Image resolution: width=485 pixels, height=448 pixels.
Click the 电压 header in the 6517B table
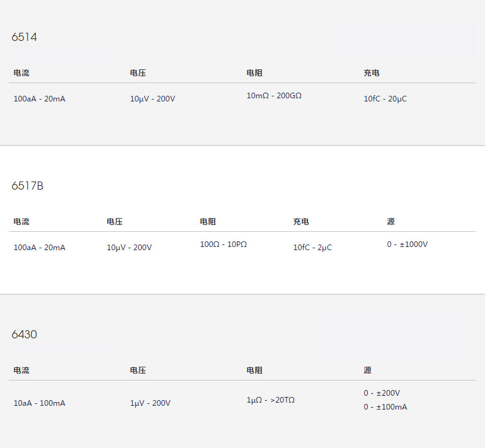115,222
